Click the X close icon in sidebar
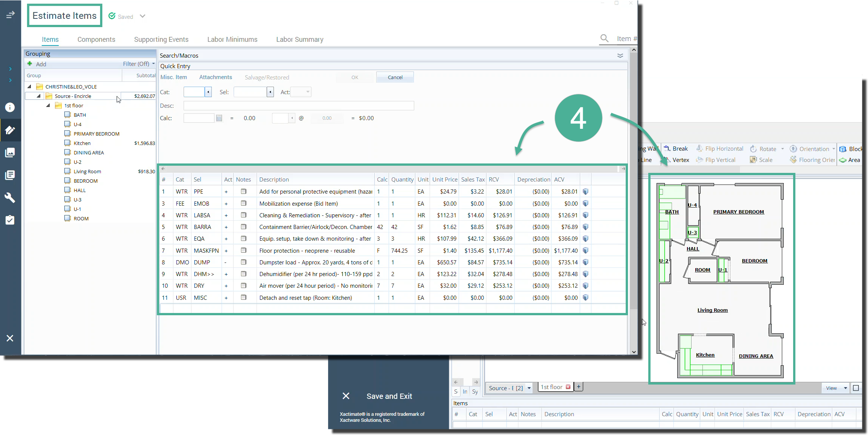The width and height of the screenshot is (868, 435). tap(10, 338)
